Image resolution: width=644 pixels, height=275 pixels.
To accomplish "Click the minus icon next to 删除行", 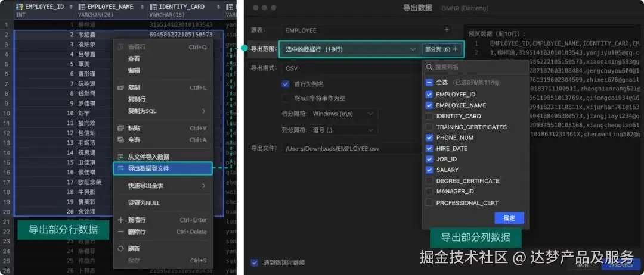I will (120, 232).
